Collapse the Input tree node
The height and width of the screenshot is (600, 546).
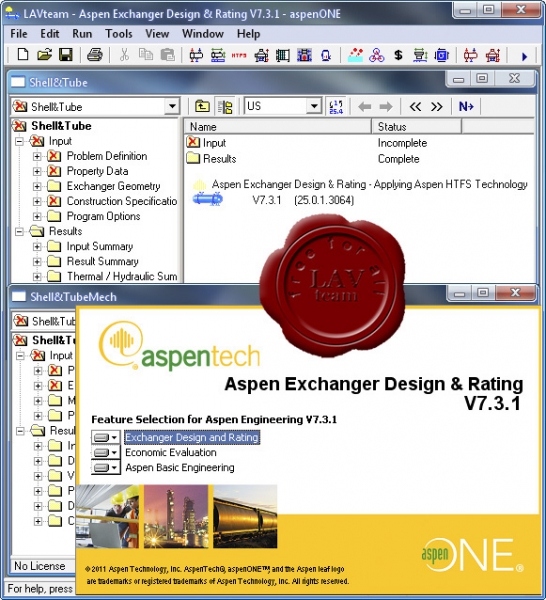pos(19,141)
